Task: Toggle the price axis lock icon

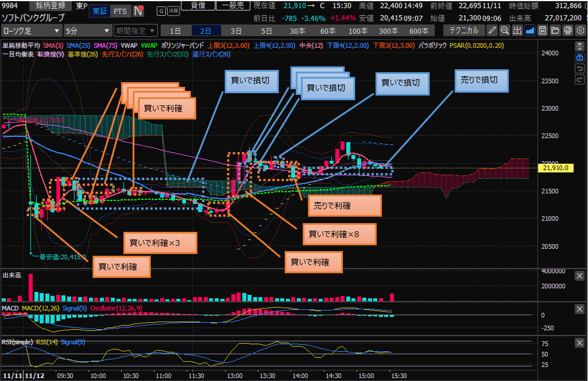Action: pyautogui.click(x=579, y=58)
